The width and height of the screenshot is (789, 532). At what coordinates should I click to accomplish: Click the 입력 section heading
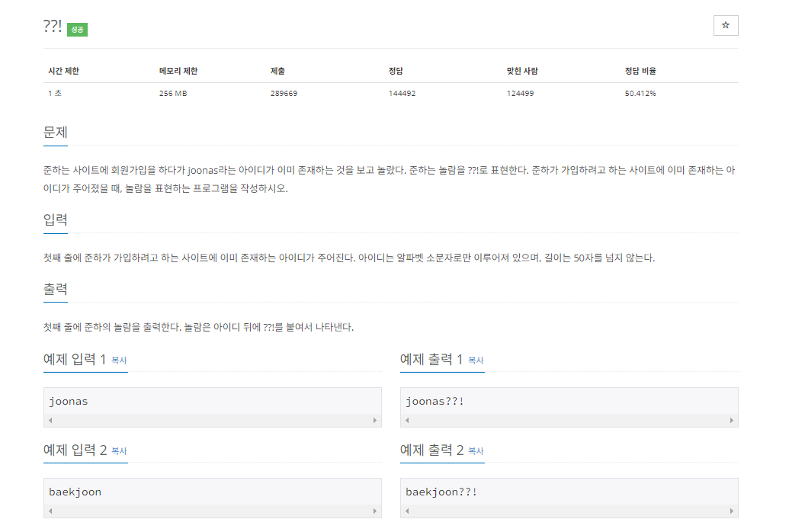(56, 220)
